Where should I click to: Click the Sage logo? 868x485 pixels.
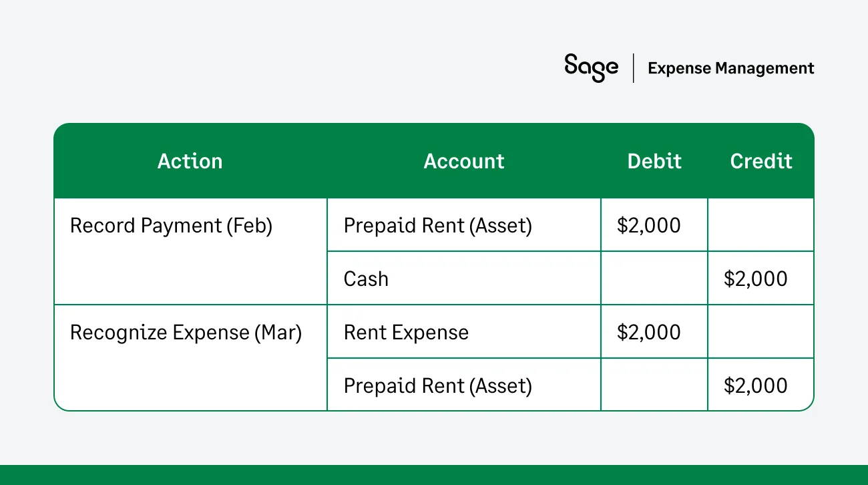[x=591, y=67]
